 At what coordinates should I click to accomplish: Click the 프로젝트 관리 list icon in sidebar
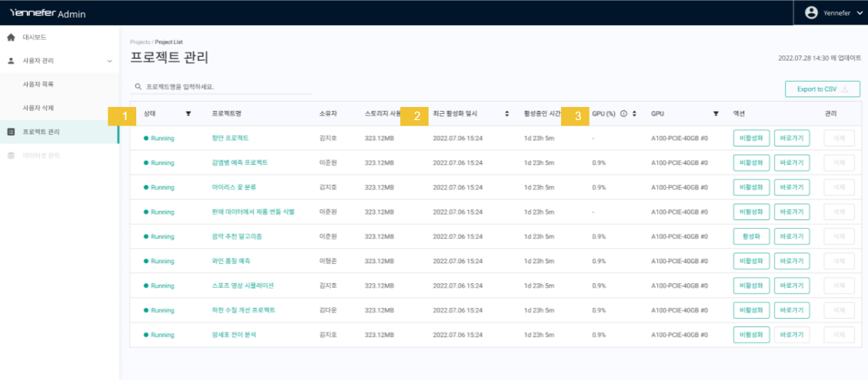tap(11, 132)
